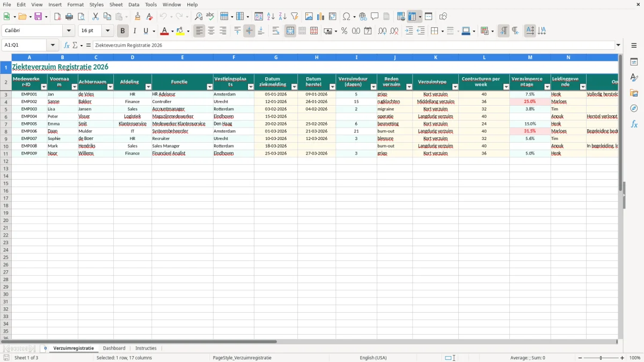Click the English (USA) language indicator
The width and height of the screenshot is (644, 362).
pyautogui.click(x=373, y=358)
